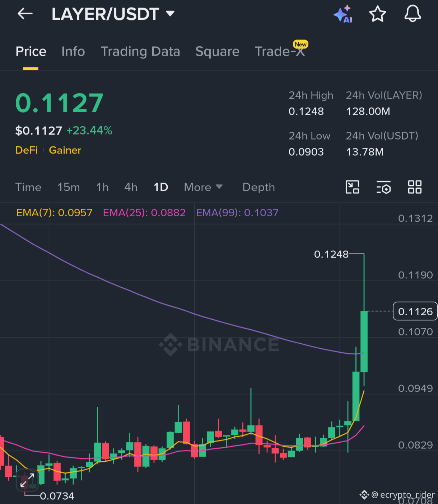Tap the back arrow icon

tap(25, 14)
